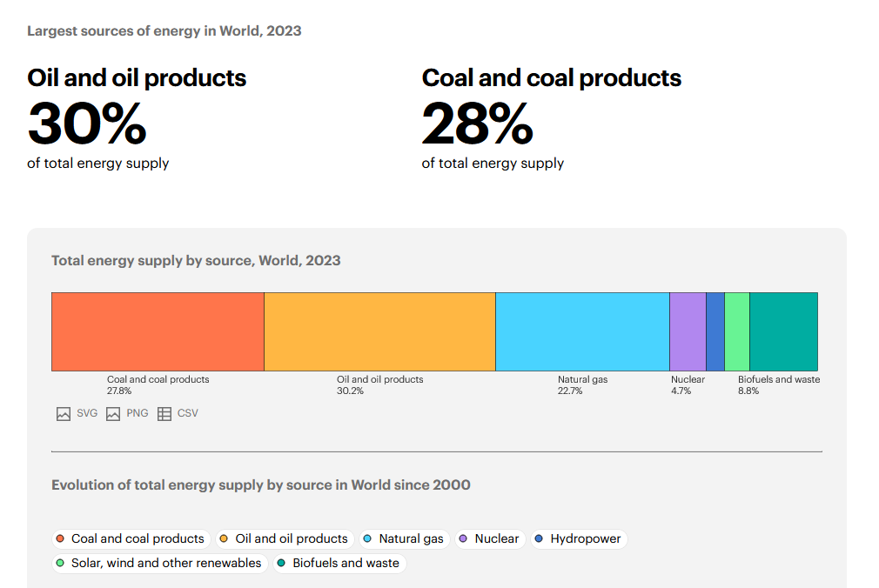Click the SVG download image icon
This screenshot has width=879, height=588.
[x=64, y=414]
